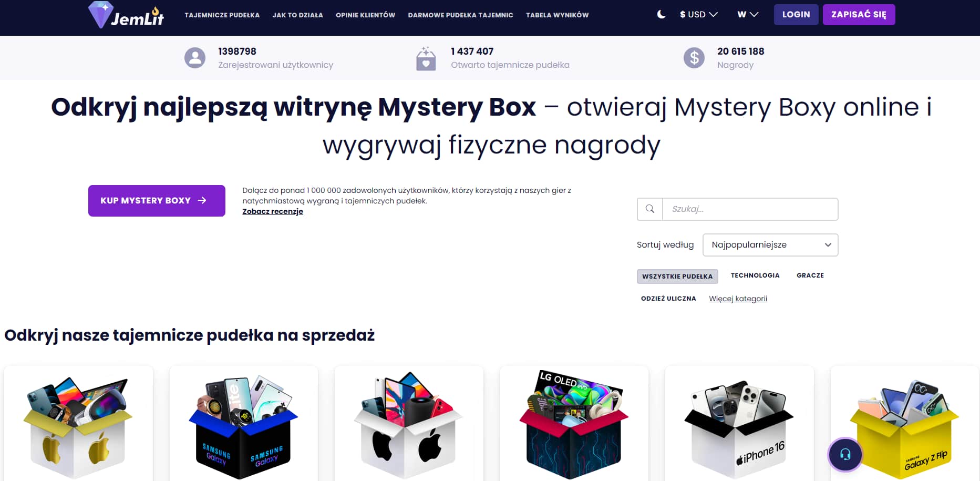
Task: Follow the Zobacz recenzje link
Action: tap(272, 211)
